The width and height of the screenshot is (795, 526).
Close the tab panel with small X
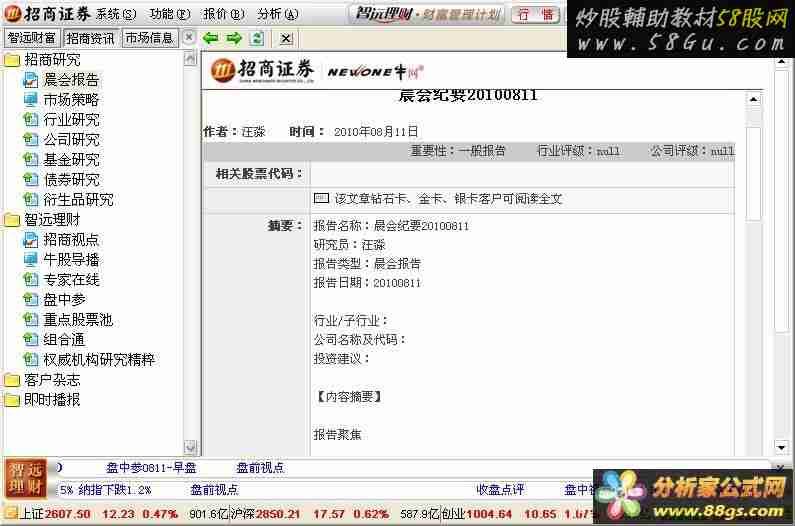189,37
